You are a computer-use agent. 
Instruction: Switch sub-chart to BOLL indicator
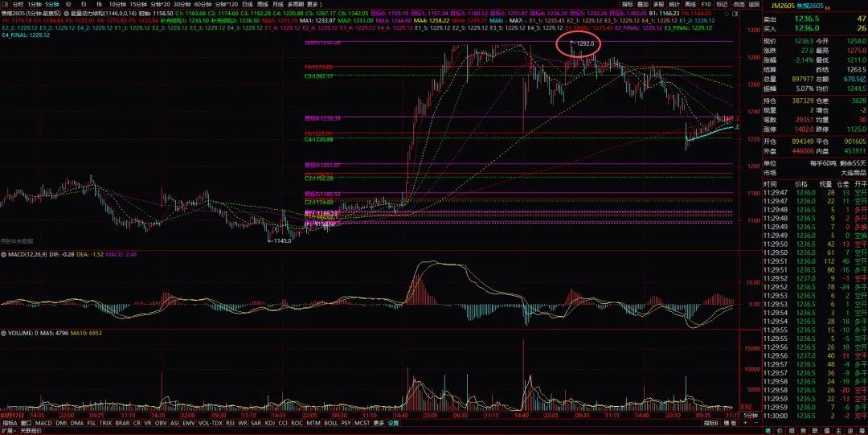(x=330, y=423)
